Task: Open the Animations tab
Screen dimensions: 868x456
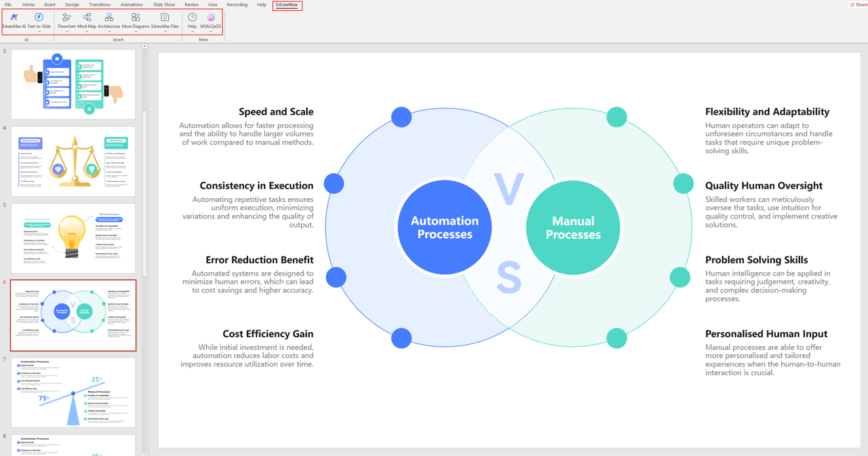Action: [132, 5]
